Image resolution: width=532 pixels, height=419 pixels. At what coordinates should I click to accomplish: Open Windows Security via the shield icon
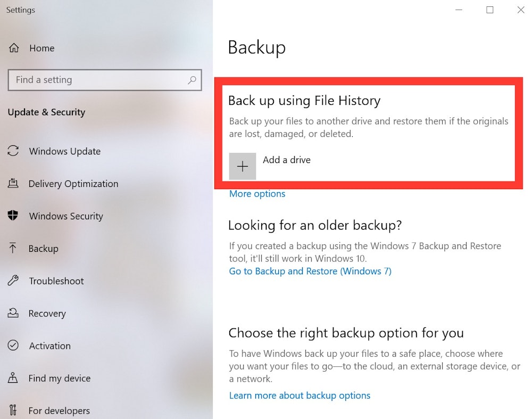coord(13,216)
